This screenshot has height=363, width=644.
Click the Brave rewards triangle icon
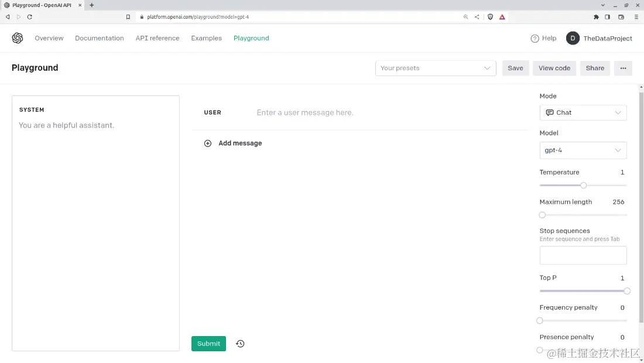tap(502, 17)
